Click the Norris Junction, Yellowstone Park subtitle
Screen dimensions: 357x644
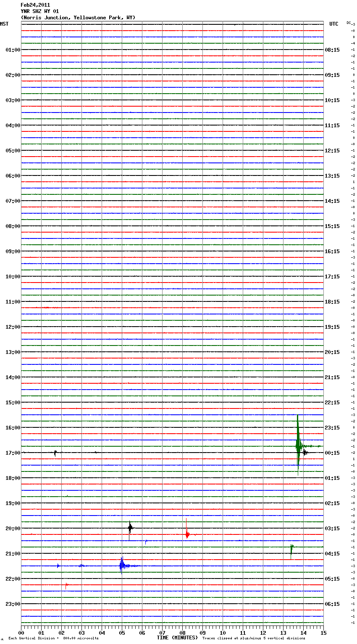pos(78,18)
